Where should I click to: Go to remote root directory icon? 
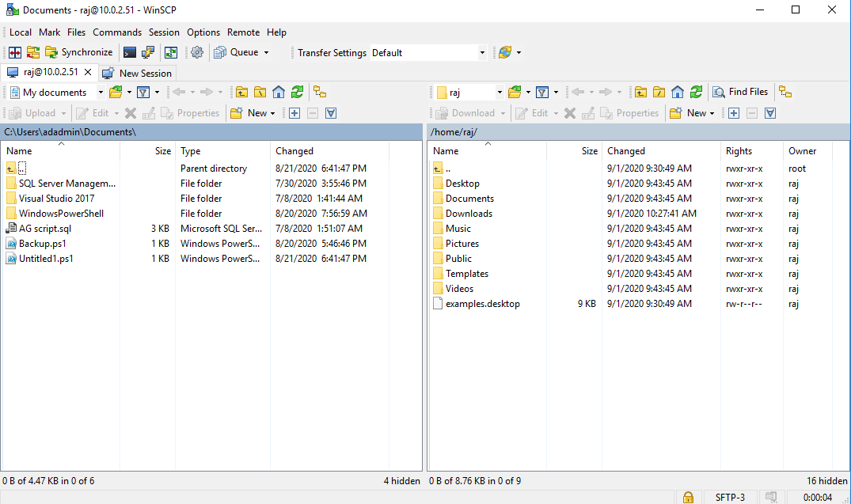coord(659,93)
